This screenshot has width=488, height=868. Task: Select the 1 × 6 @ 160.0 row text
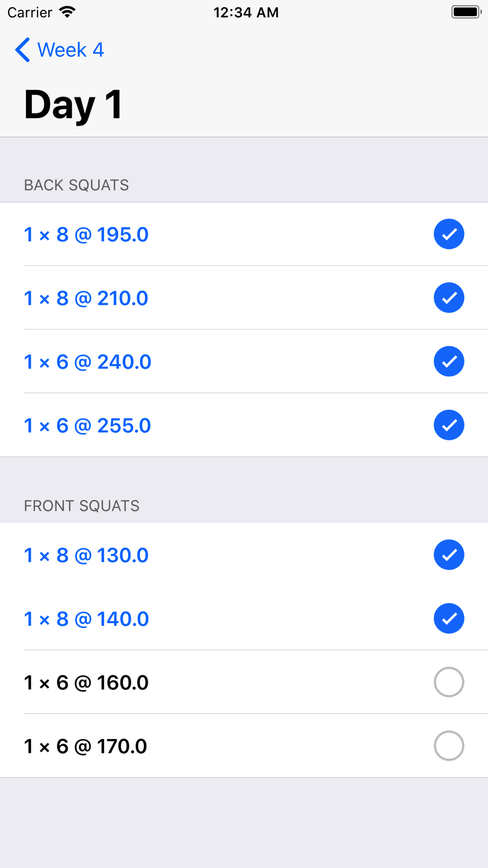coord(86,682)
